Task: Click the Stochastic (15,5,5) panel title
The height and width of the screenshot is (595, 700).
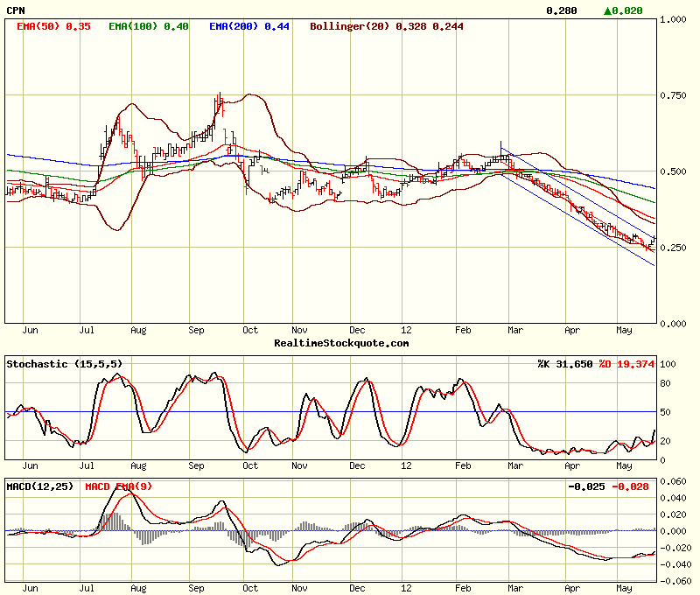Action: (64, 363)
